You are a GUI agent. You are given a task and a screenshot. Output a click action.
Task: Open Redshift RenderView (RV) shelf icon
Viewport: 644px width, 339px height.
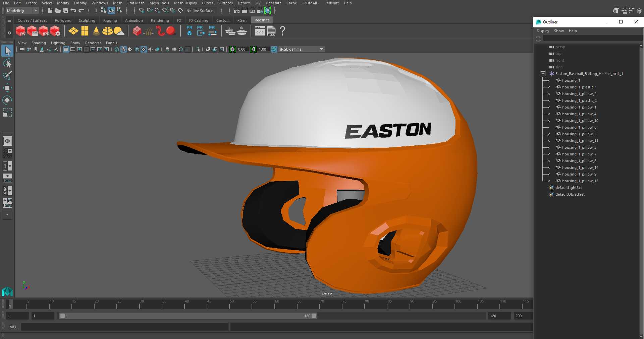click(21, 31)
